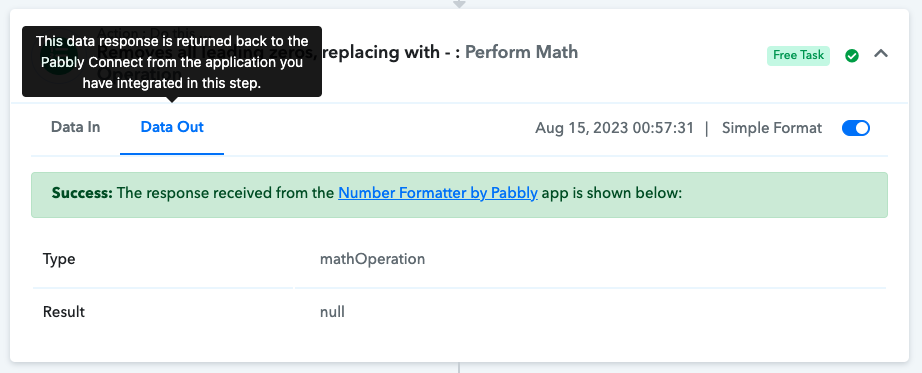This screenshot has width=922, height=373.
Task: Click the connector arrow above the step card
Action: 459,4
